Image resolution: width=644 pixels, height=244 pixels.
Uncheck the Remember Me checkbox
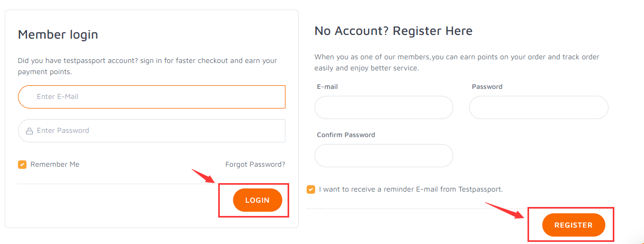[x=22, y=165]
